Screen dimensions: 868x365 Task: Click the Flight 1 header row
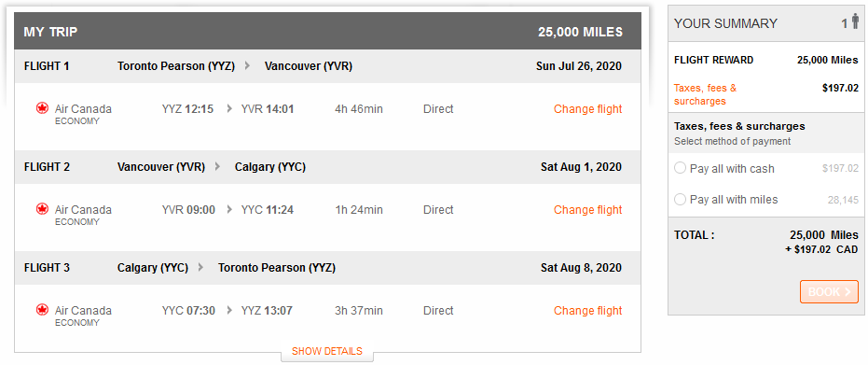click(328, 66)
